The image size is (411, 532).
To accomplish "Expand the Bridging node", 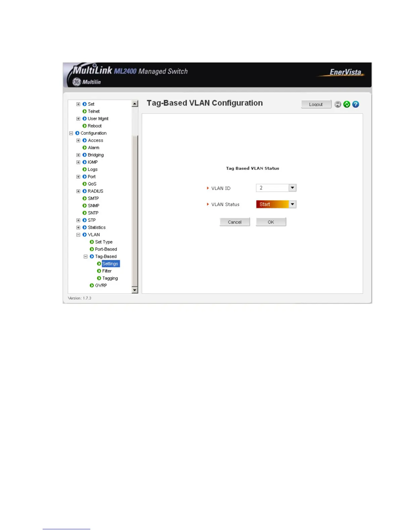I will (78, 155).
